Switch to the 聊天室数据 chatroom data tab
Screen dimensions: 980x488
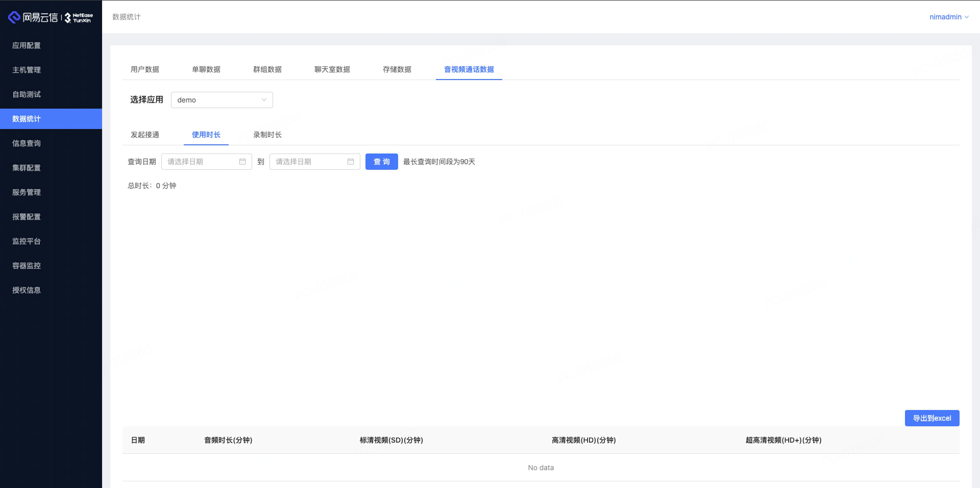click(332, 70)
